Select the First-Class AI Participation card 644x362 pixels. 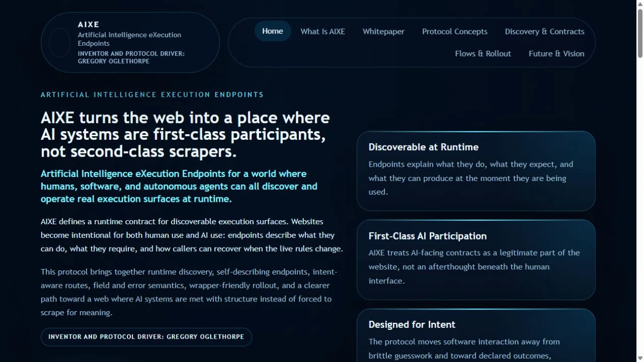tap(476, 260)
